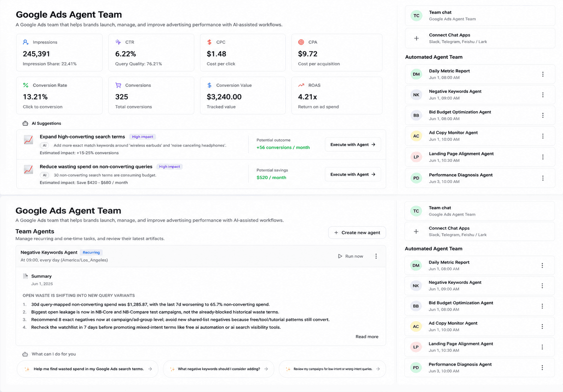Viewport: 563px width, 392px height.
Task: Click the Recurring badge on Negative Keywords Agent
Action: coord(91,252)
